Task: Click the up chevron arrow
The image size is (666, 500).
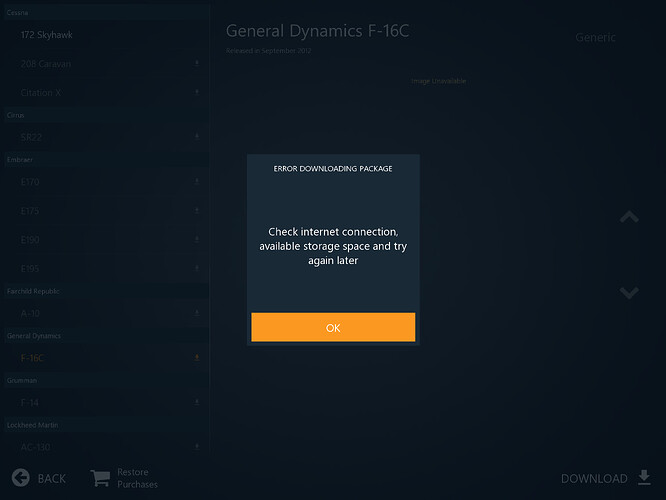Action: coord(629,217)
